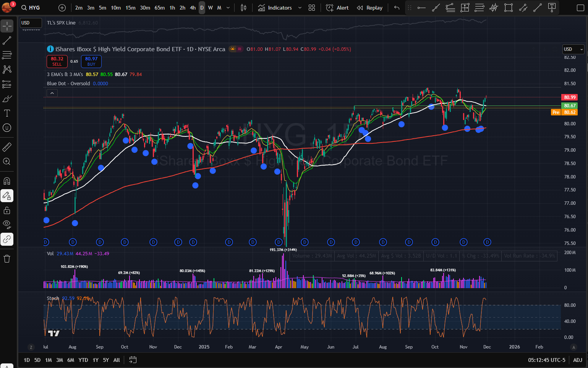Switch to 15m interval
The width and height of the screenshot is (588, 368).
click(x=130, y=8)
